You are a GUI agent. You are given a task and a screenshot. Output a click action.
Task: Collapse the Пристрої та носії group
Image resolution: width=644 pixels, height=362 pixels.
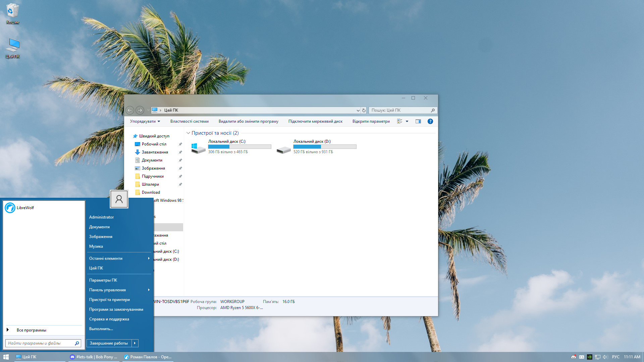pos(188,133)
